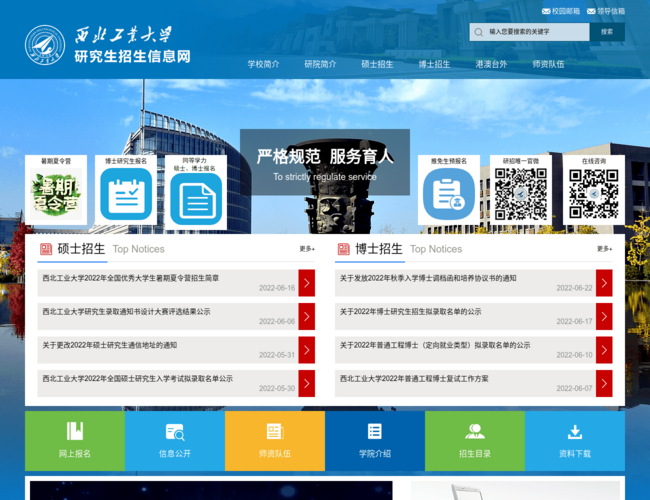This screenshot has height=500, width=650.
Task: Open 资料下载 download tile
Action: click(x=575, y=441)
